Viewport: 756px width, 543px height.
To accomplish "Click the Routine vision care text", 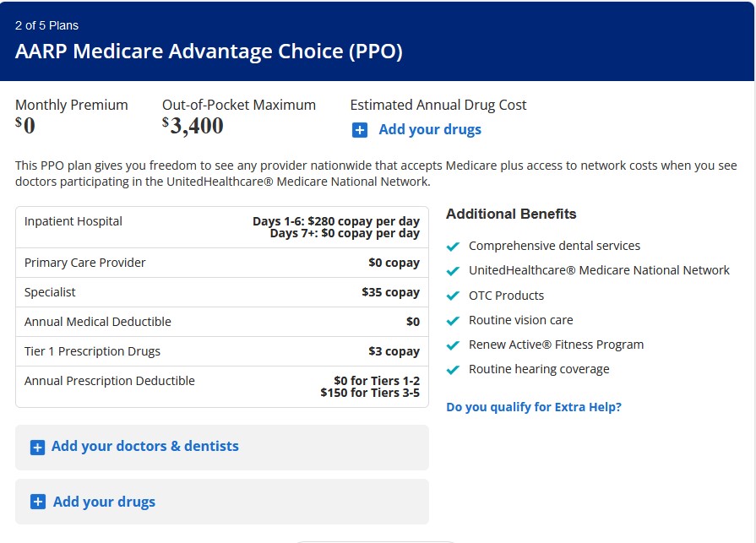I will (520, 320).
